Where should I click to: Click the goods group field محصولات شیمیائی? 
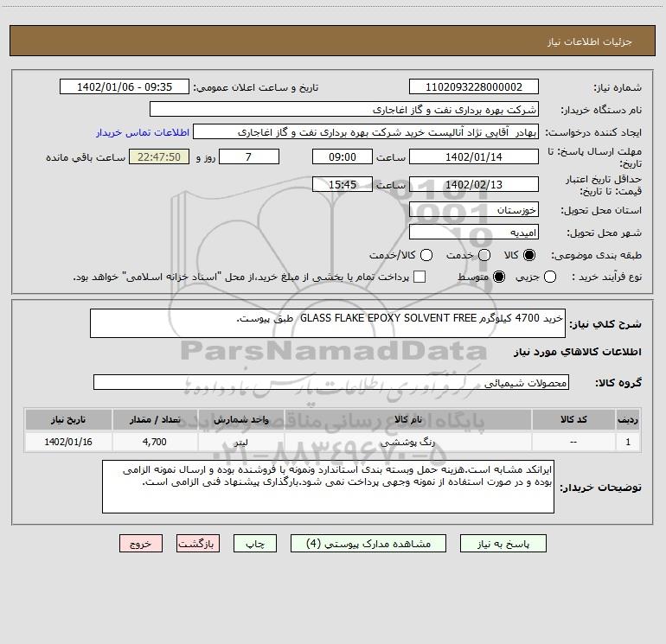(331, 382)
